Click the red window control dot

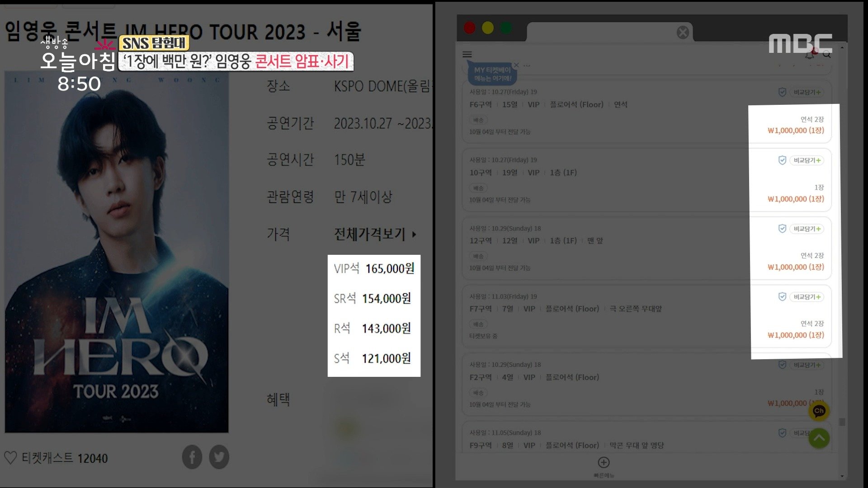469,28
